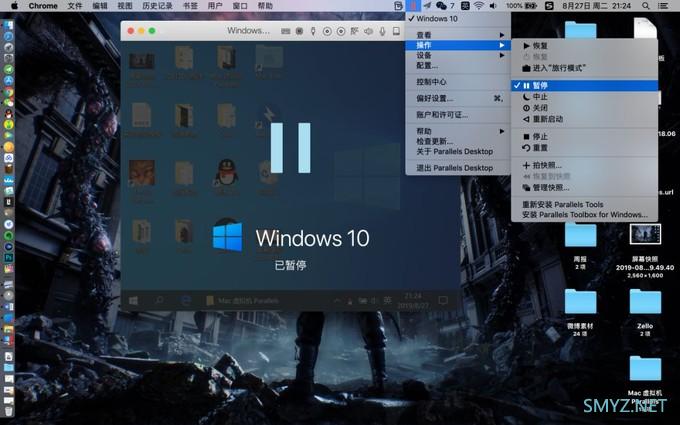Click the QQ penguin icon in the Dock
This screenshot has height=425, width=680.
9,114
